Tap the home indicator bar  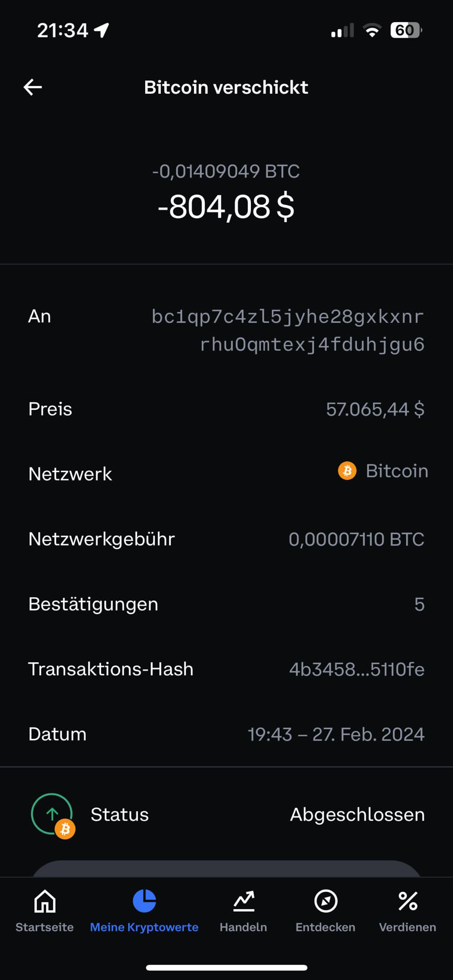click(226, 968)
